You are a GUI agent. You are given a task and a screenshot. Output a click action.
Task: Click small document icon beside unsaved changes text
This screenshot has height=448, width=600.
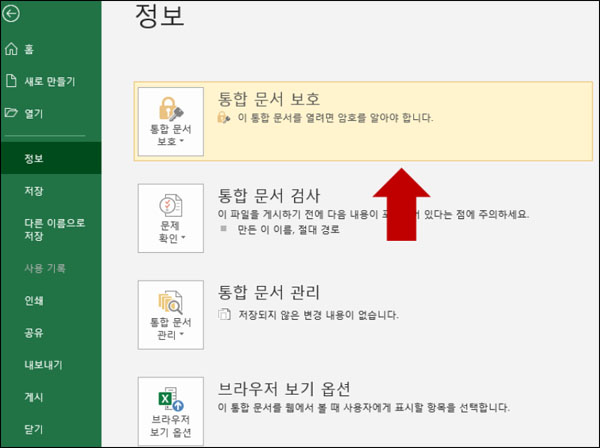click(x=224, y=314)
